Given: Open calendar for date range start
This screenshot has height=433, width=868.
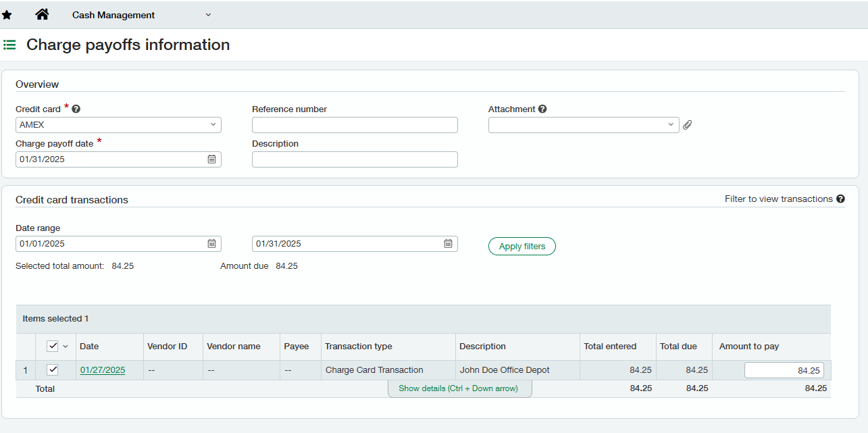Looking at the screenshot, I should point(211,244).
